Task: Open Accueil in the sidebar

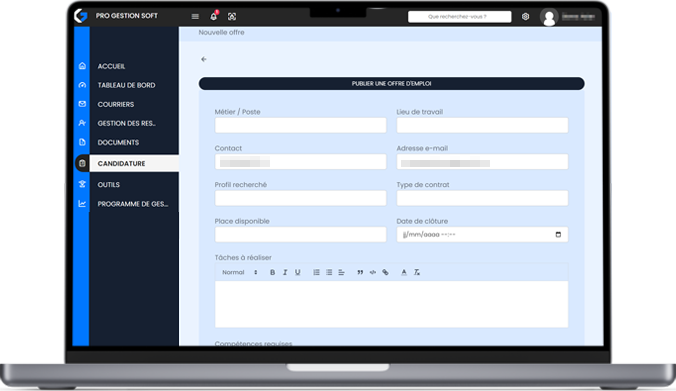Action: [111, 66]
